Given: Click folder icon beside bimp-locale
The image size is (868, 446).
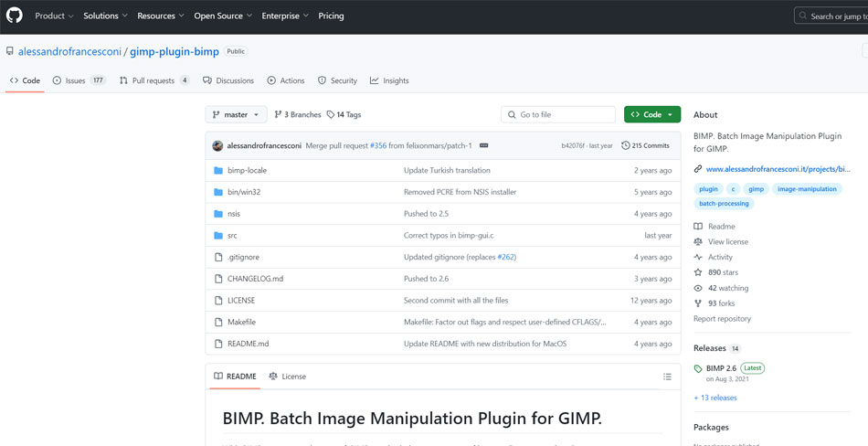Looking at the screenshot, I should coord(218,171).
